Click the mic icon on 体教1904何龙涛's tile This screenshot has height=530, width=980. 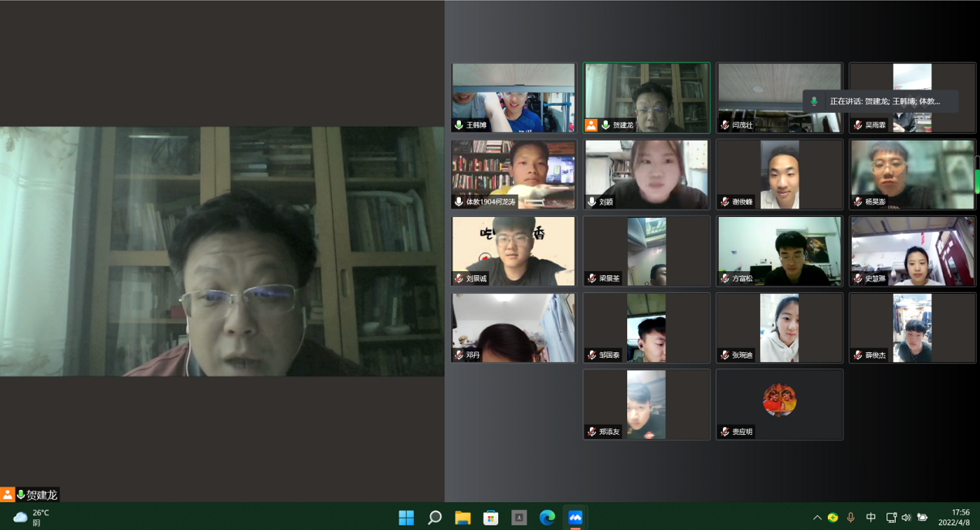(x=459, y=202)
